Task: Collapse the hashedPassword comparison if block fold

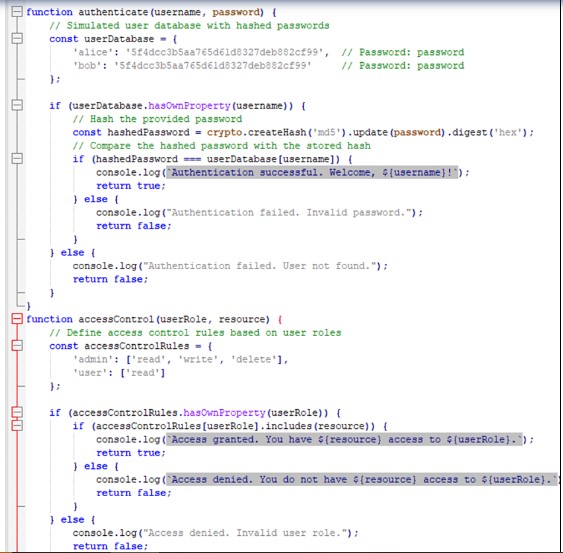Action: 17,158
